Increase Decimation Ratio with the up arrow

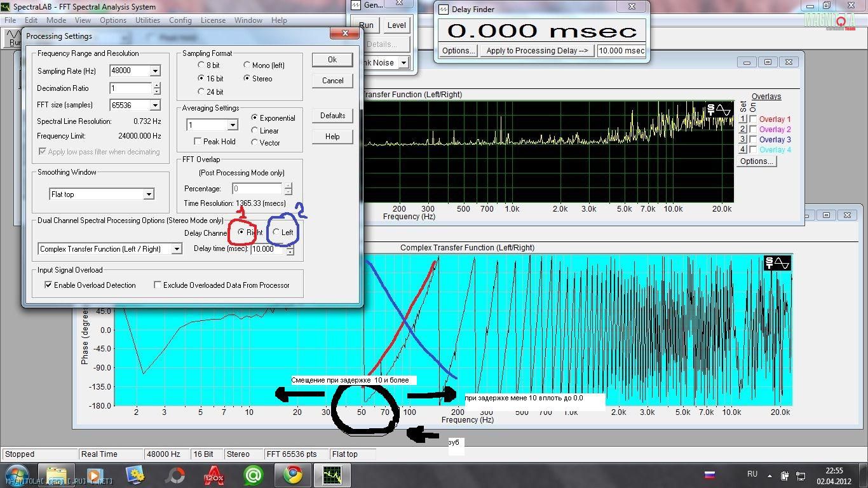[x=157, y=85]
